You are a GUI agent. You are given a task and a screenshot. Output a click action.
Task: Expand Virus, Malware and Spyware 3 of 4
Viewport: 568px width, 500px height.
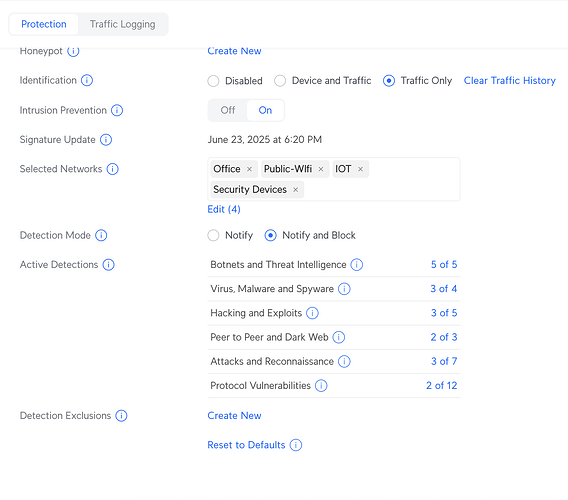pos(443,289)
